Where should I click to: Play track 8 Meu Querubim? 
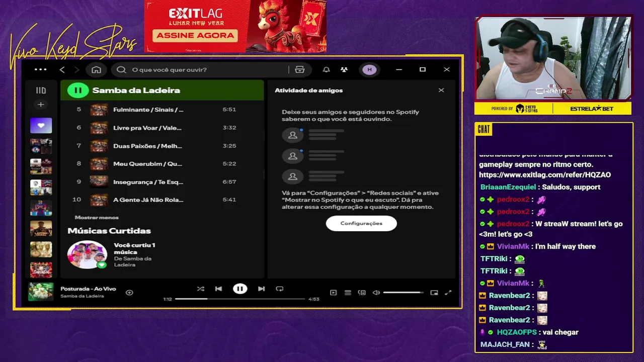click(x=162, y=163)
